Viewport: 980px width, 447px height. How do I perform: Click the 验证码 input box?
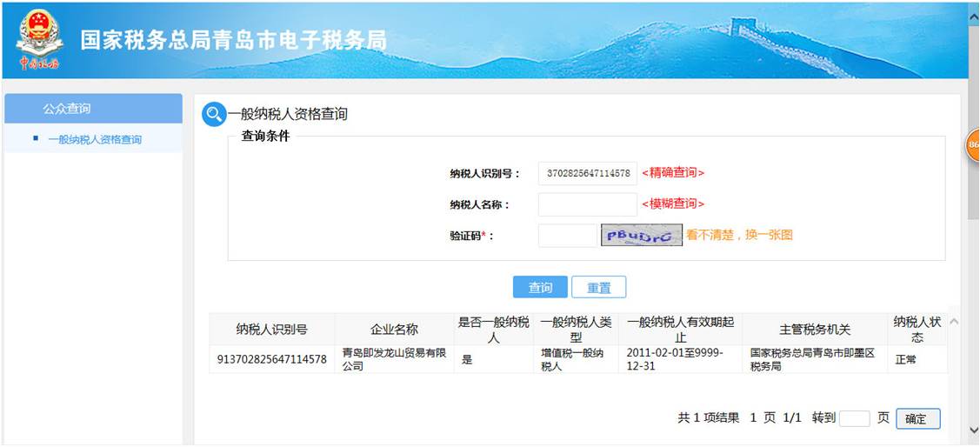click(x=567, y=235)
